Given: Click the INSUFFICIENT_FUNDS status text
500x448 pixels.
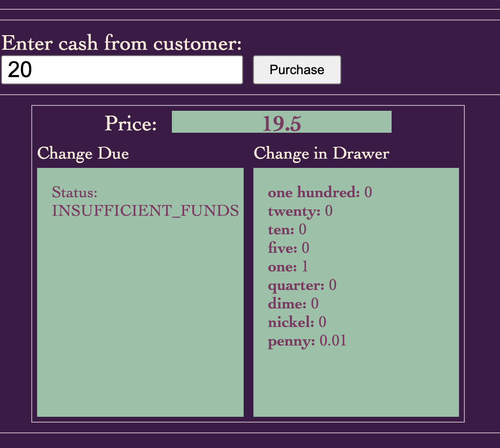Looking at the screenshot, I should (x=146, y=211).
